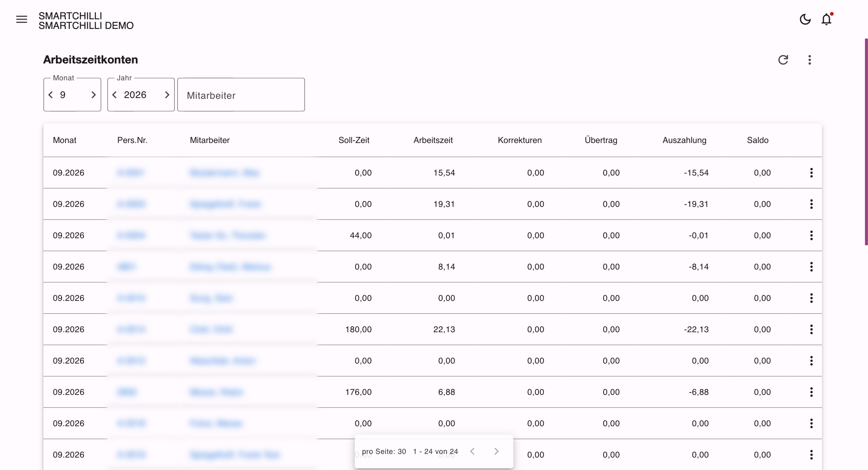
Task: Select Auszahlung value -15,54
Action: [696, 173]
